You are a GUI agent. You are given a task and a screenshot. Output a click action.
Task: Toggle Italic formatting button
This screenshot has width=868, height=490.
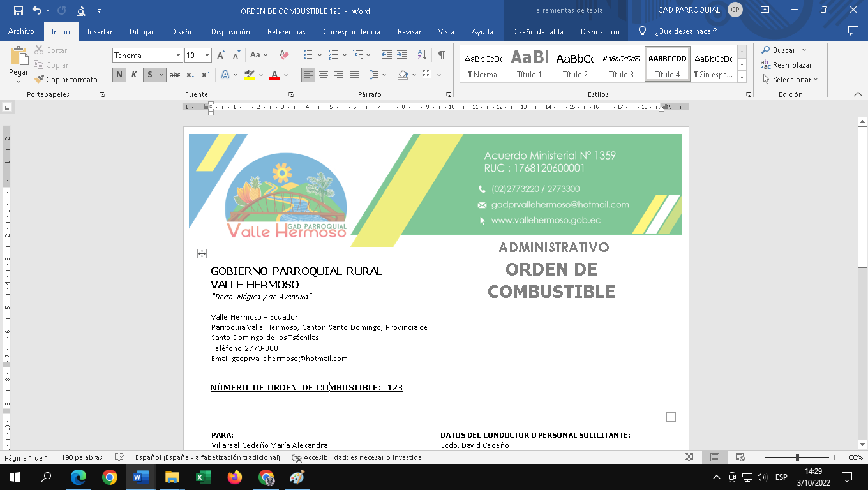click(134, 75)
